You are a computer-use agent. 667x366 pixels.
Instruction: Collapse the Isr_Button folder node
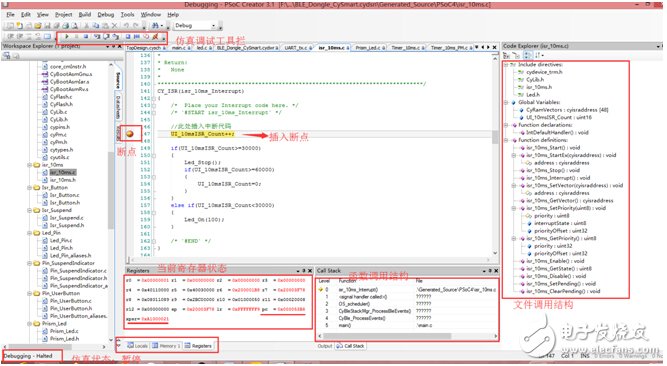click(30, 187)
